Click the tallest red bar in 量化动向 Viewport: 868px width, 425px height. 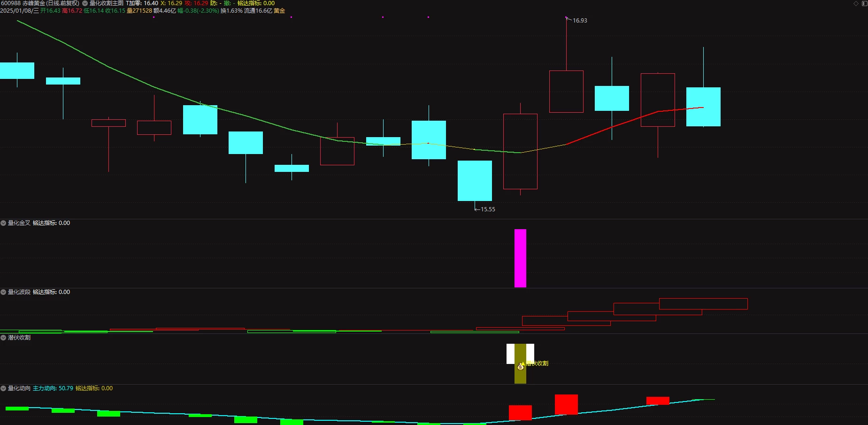click(566, 404)
